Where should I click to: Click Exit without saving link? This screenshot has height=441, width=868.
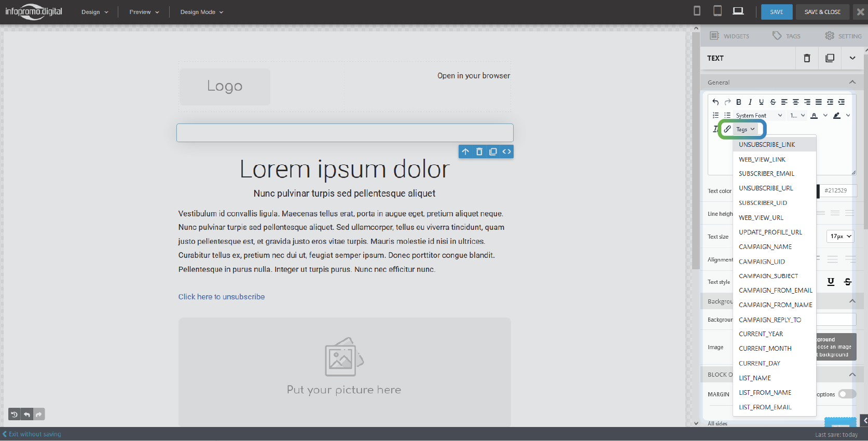coord(32,434)
